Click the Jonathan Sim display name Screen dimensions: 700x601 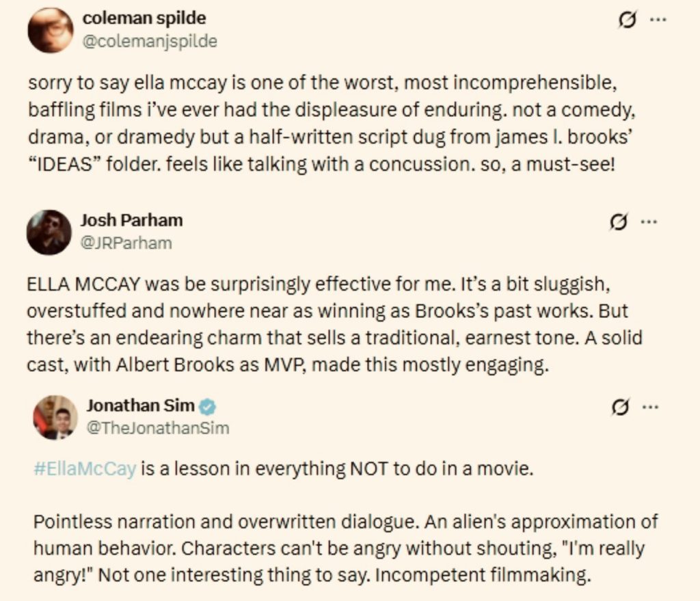(x=139, y=405)
